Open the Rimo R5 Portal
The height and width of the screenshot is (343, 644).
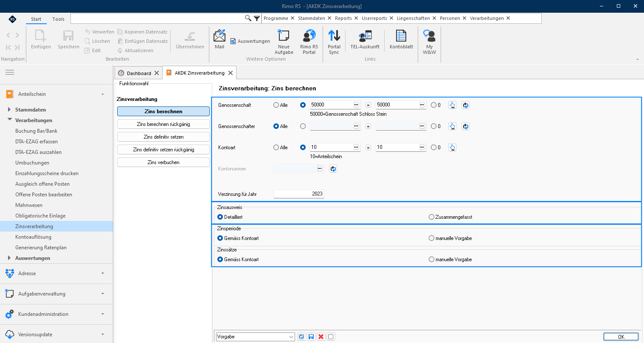coord(309,42)
